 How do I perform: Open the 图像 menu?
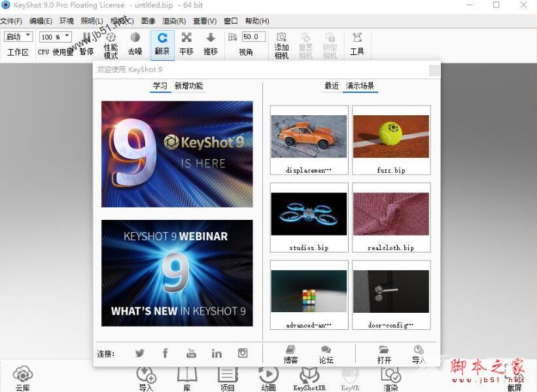147,20
